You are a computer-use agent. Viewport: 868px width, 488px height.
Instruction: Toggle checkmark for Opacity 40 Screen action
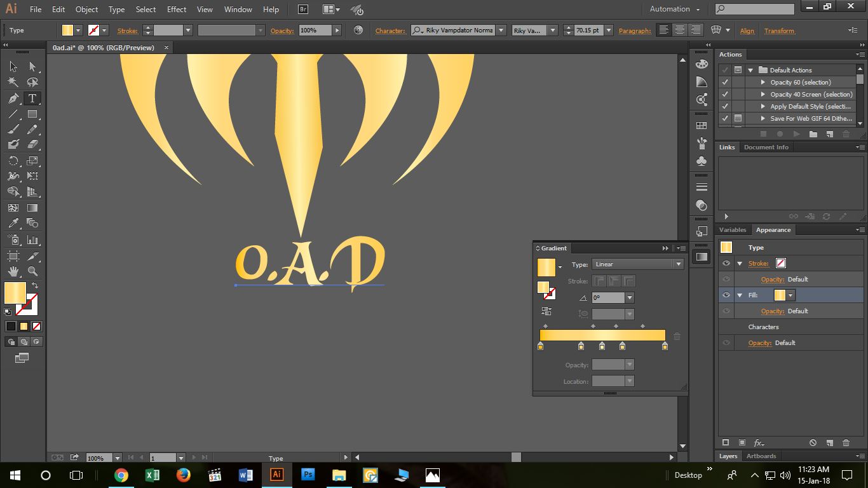(725, 94)
